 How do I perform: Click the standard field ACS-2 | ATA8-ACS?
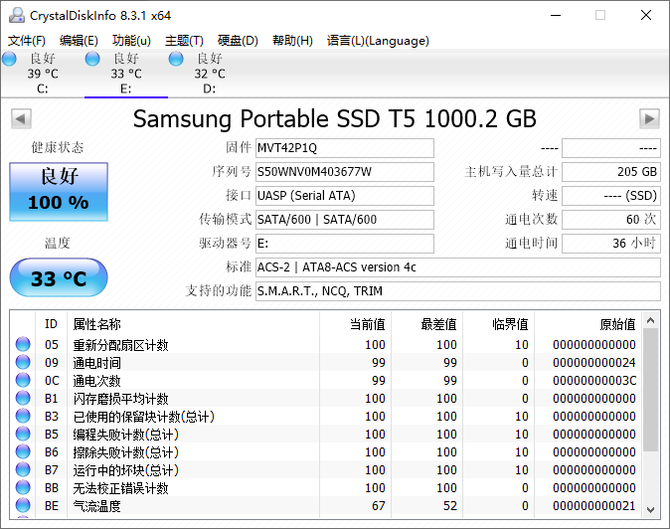pyautogui.click(x=458, y=267)
